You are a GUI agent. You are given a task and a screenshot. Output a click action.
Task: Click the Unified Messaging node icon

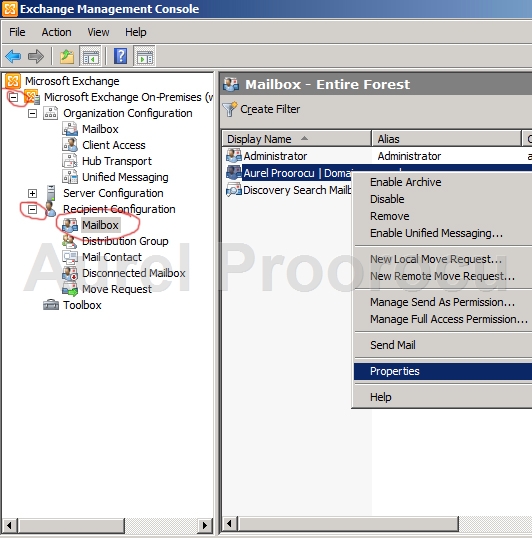coord(70,177)
